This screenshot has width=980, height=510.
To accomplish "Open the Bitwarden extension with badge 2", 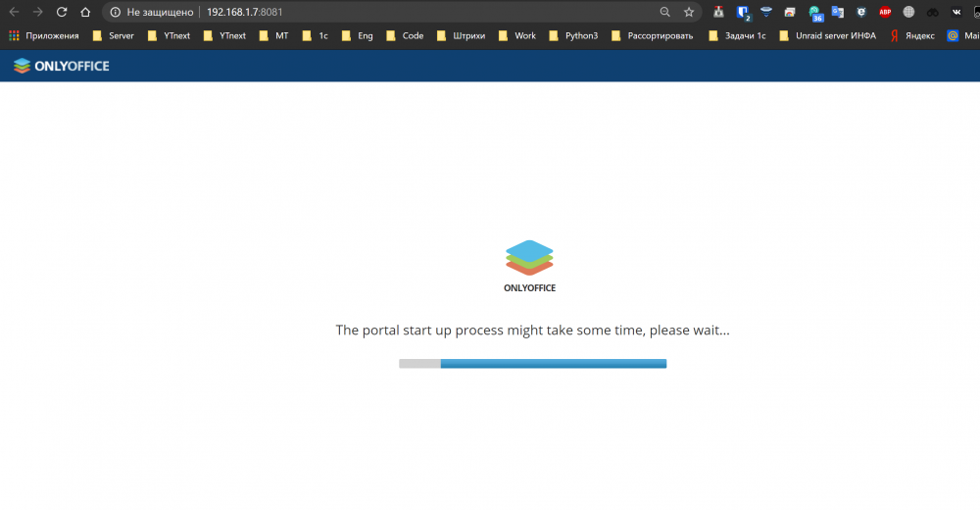I will coord(743,13).
